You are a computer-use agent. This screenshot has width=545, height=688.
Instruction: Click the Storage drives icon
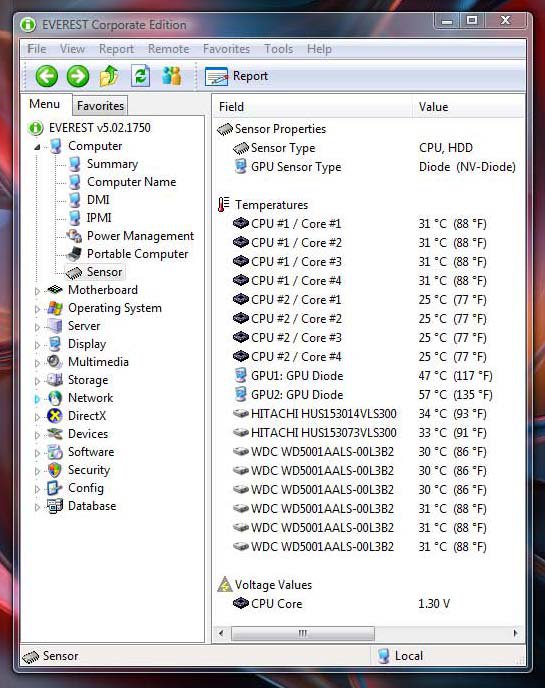coord(55,380)
